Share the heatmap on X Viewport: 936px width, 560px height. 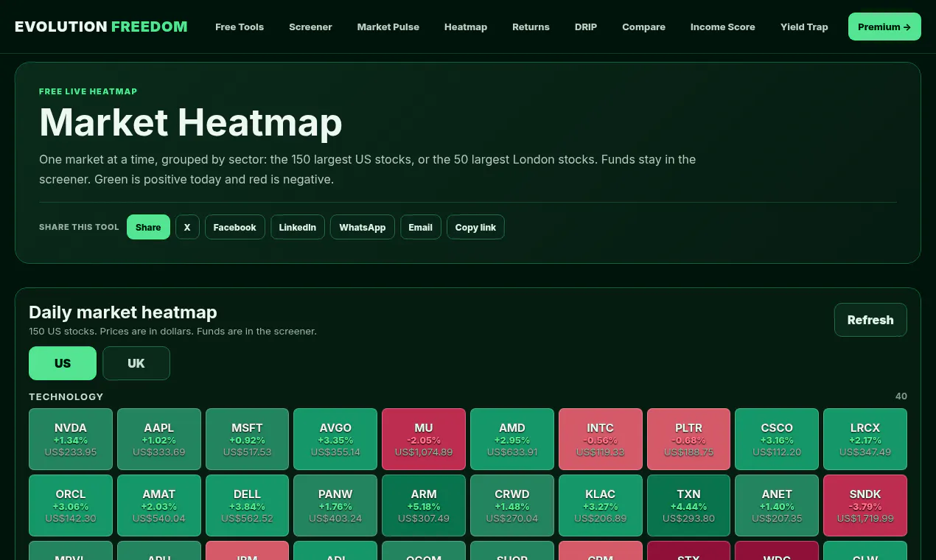pos(187,227)
